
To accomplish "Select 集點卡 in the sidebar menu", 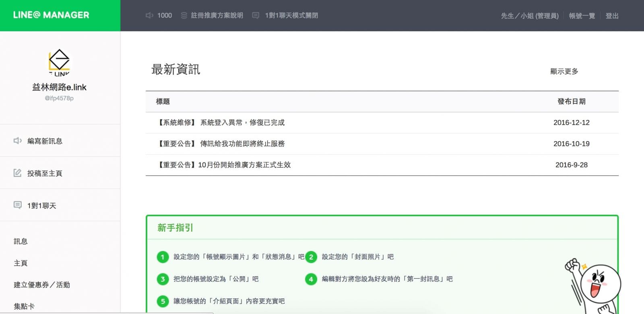I will [24, 306].
